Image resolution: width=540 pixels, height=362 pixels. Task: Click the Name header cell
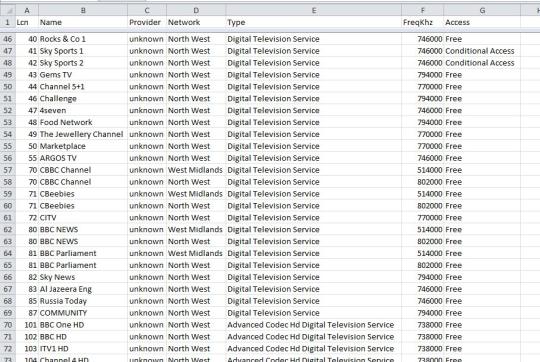[83, 22]
